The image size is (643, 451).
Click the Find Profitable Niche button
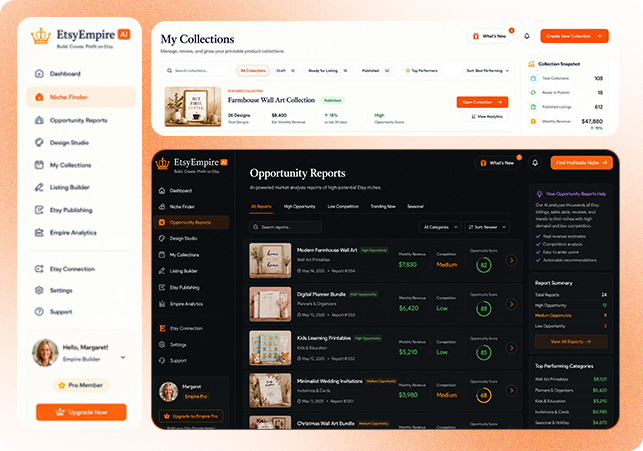coord(581,163)
